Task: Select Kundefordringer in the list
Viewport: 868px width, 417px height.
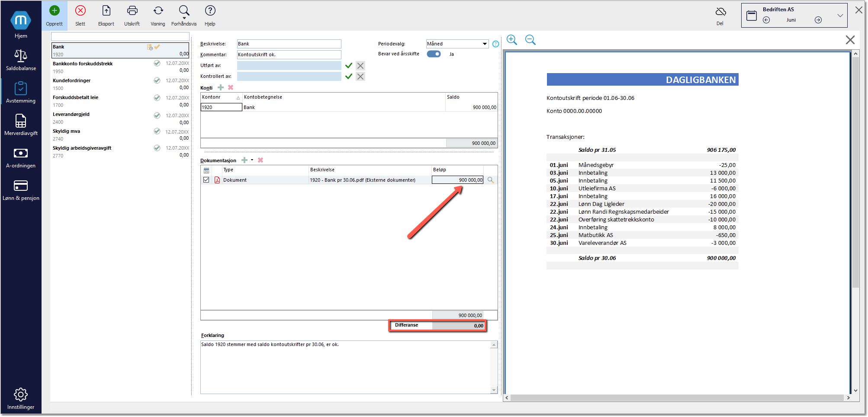Action: (120, 84)
